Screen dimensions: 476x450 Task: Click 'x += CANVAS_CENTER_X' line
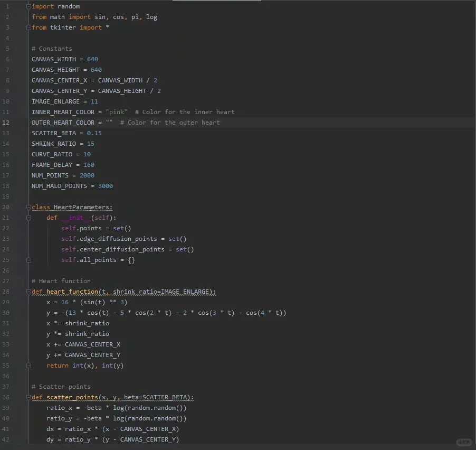point(83,344)
